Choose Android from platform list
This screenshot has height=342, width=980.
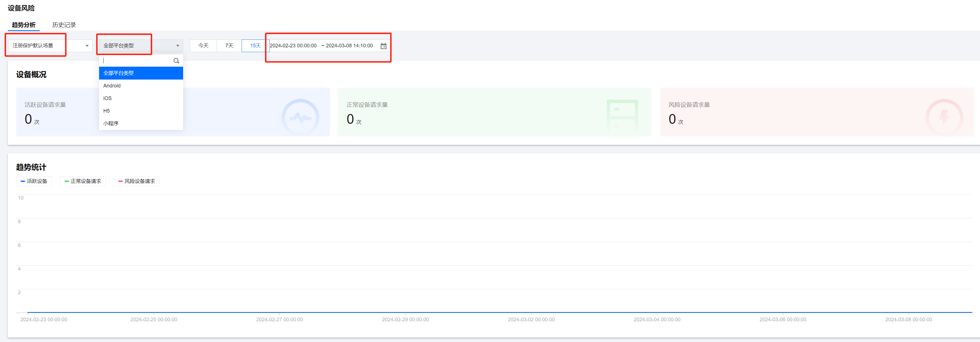tap(112, 86)
